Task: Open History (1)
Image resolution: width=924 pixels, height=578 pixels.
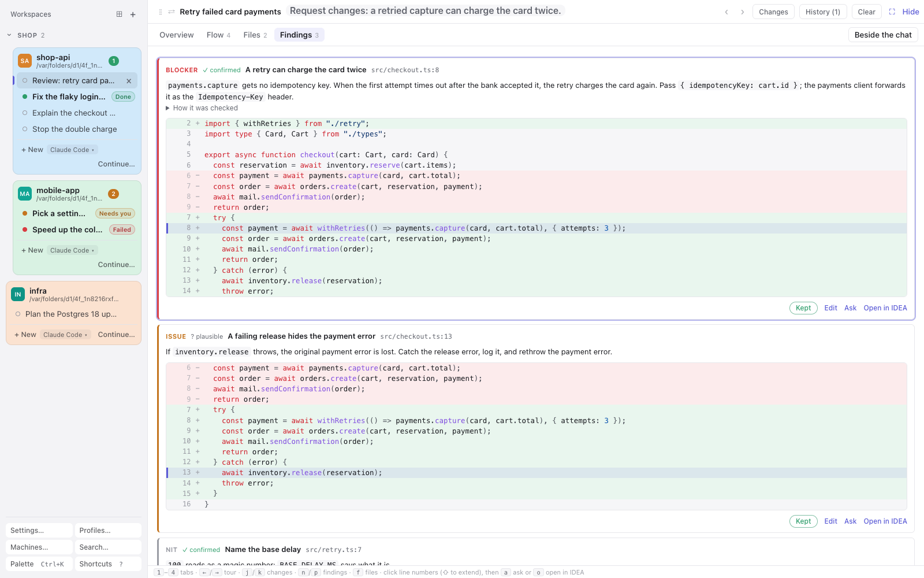Action: 823,12
